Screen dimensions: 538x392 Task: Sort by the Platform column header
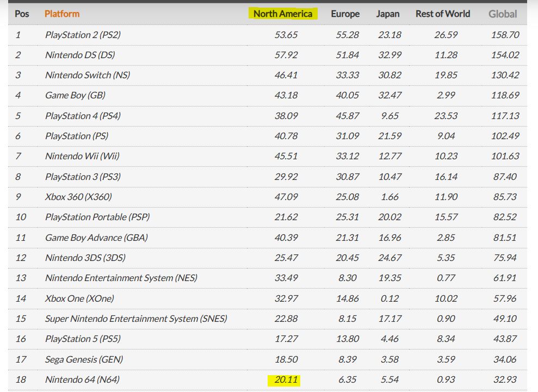pos(62,14)
